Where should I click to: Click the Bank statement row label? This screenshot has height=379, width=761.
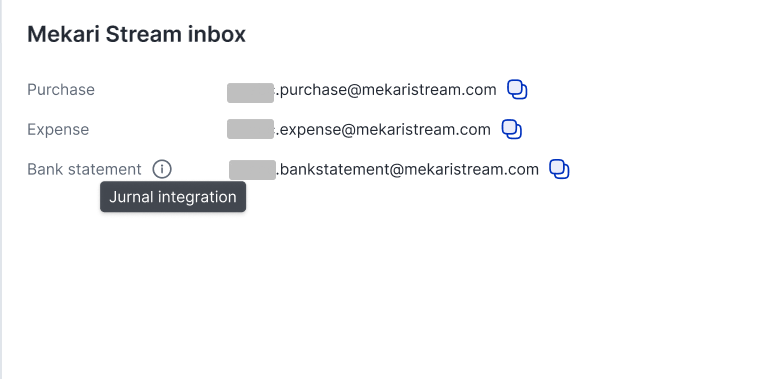pos(84,169)
